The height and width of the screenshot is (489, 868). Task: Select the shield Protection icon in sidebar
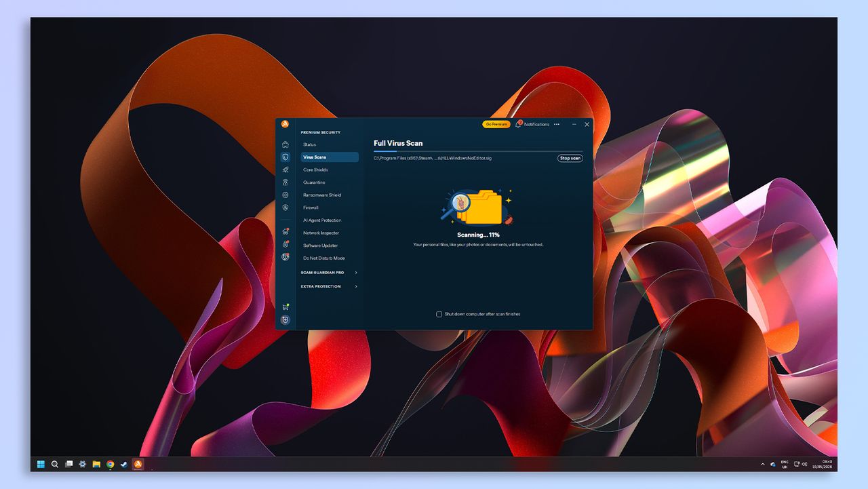coord(285,157)
